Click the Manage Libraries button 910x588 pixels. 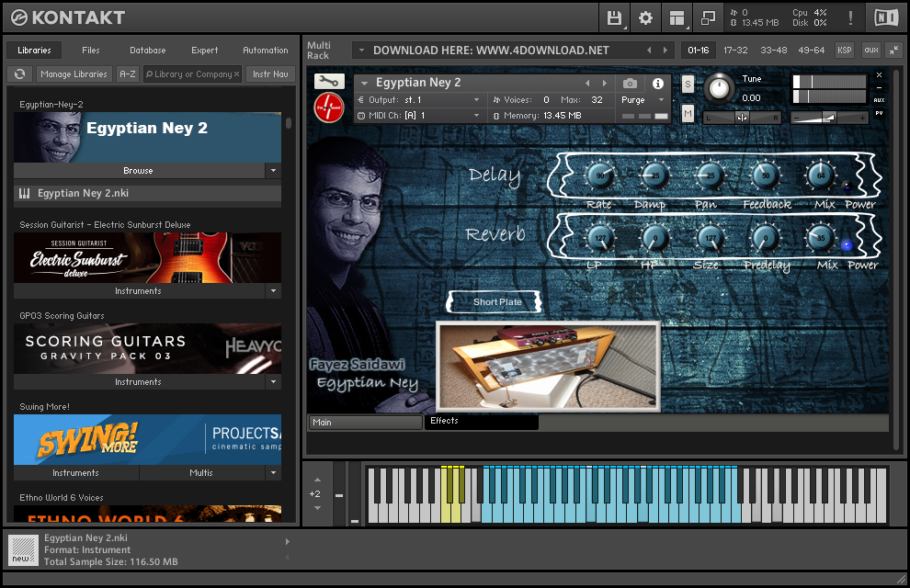coord(74,74)
